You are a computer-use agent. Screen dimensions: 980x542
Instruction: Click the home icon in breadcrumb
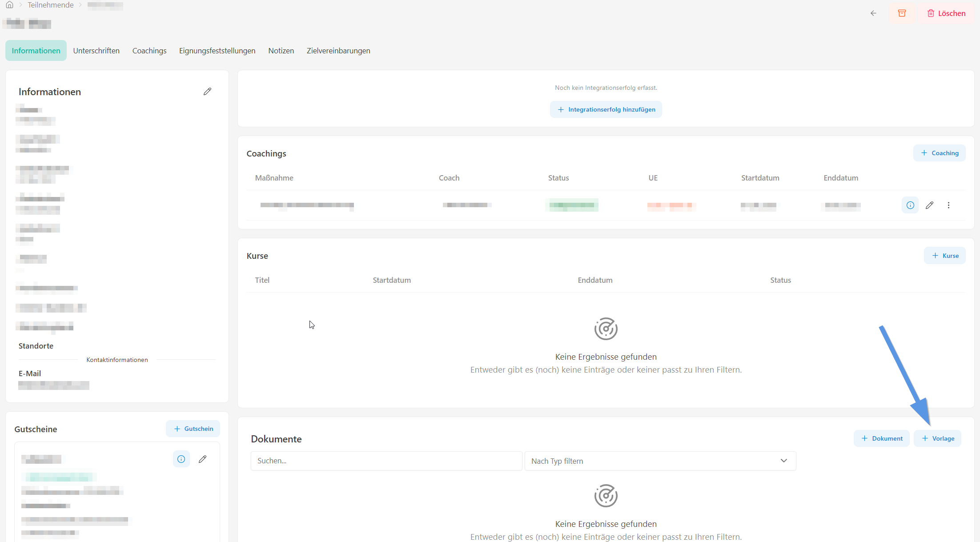coord(9,5)
